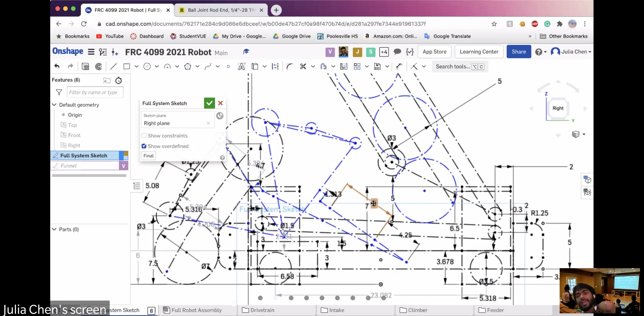Viewport: 644px width, 316px height.
Task: Open the circle tool dropdown arrow
Action: tap(157, 66)
